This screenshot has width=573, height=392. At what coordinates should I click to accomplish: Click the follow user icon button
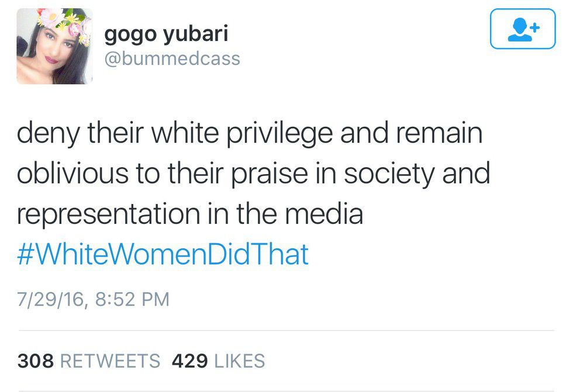click(522, 29)
